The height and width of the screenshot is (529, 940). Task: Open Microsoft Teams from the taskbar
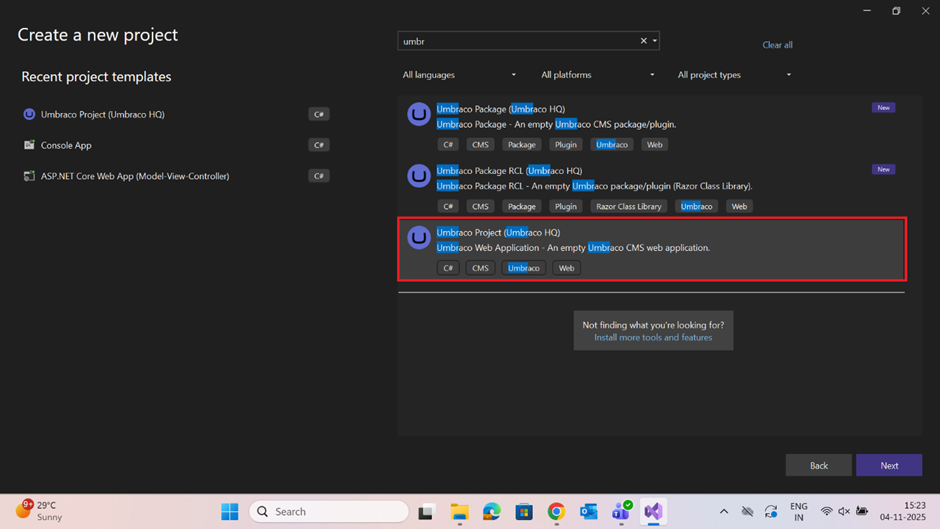tap(621, 511)
